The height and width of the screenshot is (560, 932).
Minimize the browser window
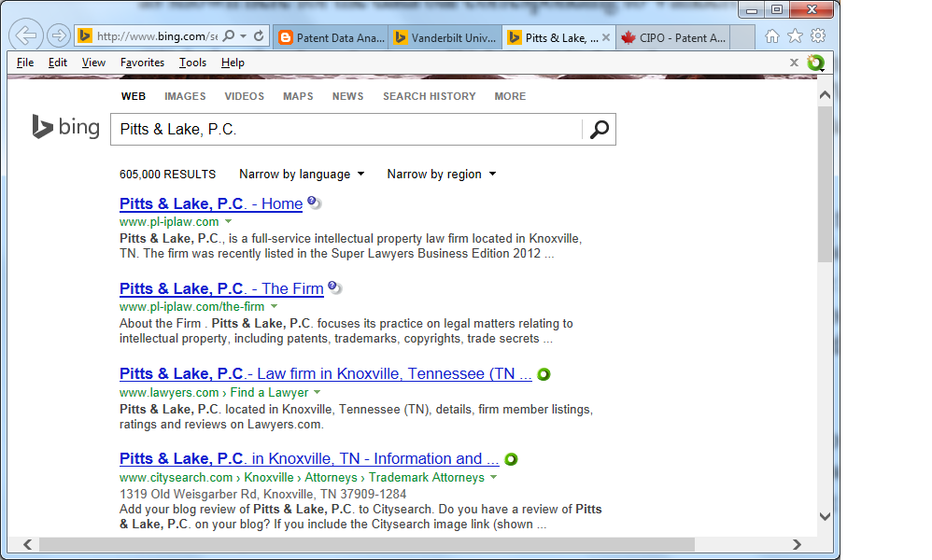tap(752, 9)
